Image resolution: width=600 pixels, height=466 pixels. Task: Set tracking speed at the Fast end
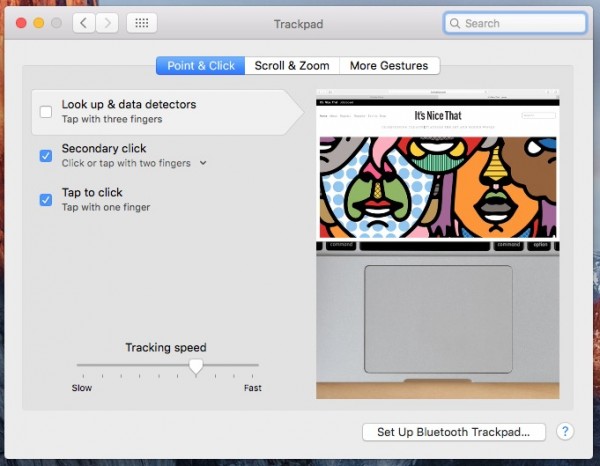click(x=253, y=365)
